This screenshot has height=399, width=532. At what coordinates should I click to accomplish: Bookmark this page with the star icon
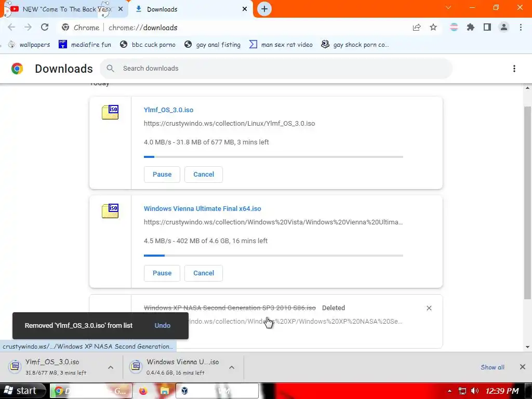tap(433, 27)
